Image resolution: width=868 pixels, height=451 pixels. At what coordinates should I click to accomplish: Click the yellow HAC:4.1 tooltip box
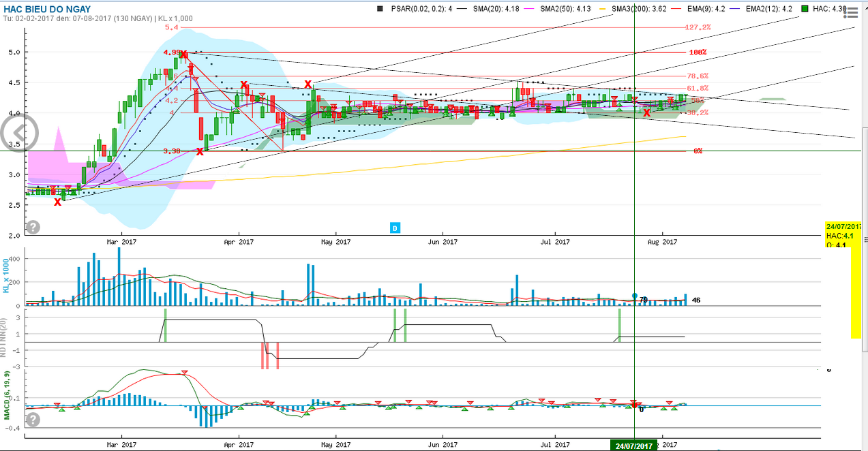(x=843, y=235)
